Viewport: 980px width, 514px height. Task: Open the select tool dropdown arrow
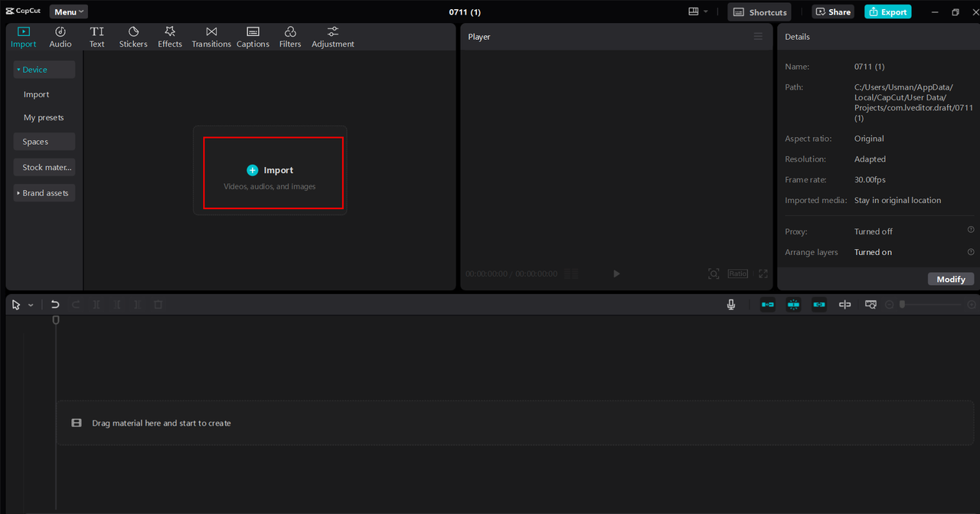click(x=31, y=305)
